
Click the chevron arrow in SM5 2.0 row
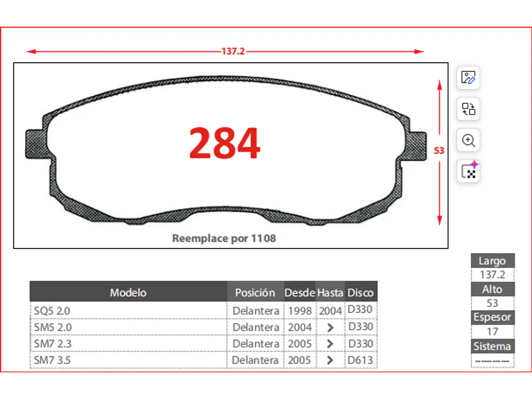330,327
